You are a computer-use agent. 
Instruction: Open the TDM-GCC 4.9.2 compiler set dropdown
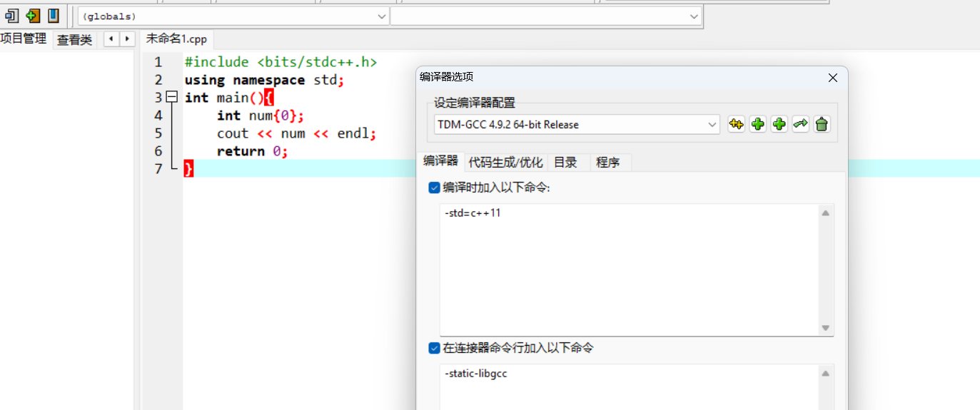pos(577,124)
